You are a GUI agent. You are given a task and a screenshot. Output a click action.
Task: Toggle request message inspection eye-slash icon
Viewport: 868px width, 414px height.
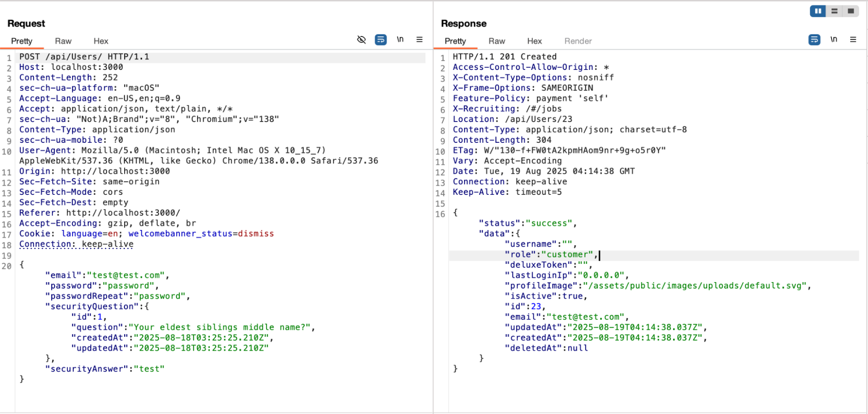(x=361, y=40)
